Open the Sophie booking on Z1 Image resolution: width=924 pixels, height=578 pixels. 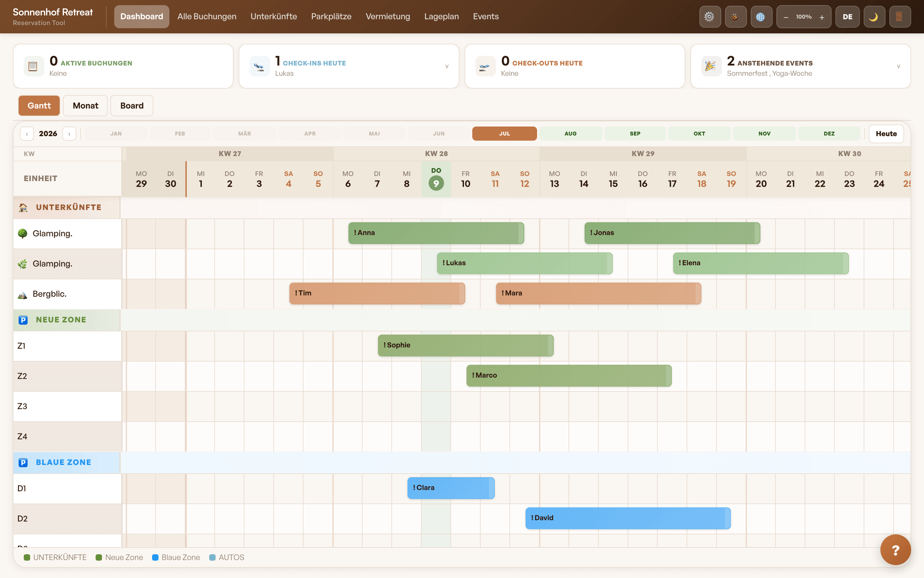pyautogui.click(x=466, y=345)
